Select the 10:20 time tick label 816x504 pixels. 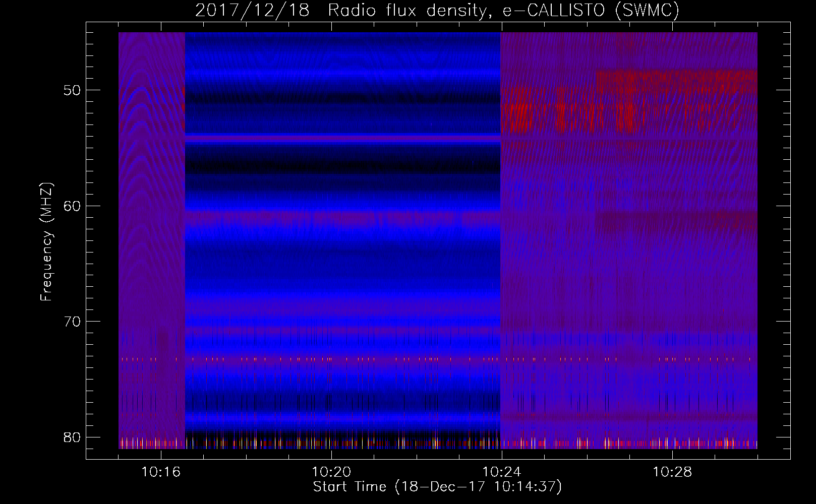[331, 472]
